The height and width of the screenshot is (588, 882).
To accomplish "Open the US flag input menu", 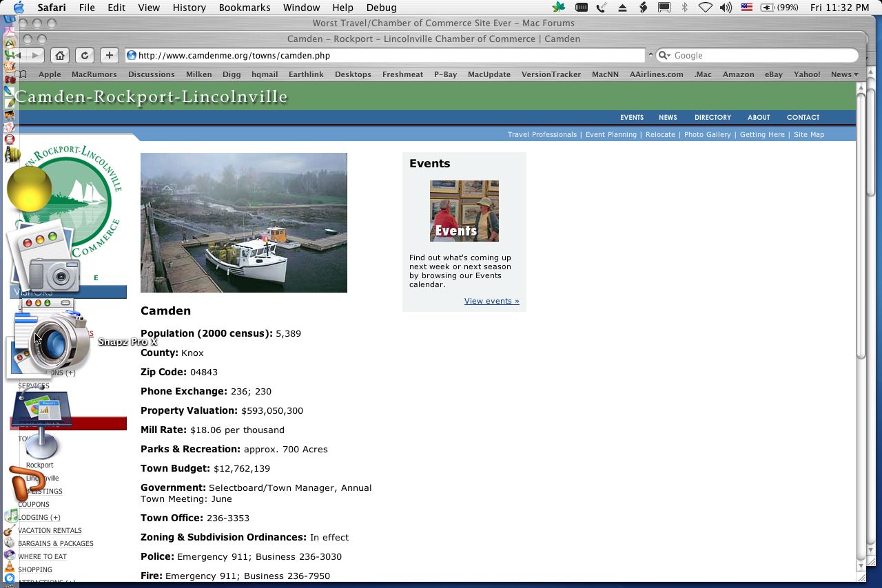I will (x=747, y=8).
